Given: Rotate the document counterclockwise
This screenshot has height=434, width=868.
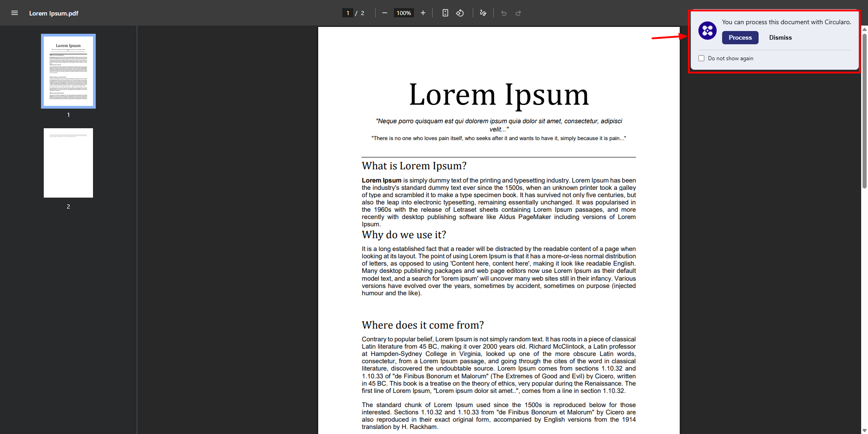Looking at the screenshot, I should click(460, 13).
